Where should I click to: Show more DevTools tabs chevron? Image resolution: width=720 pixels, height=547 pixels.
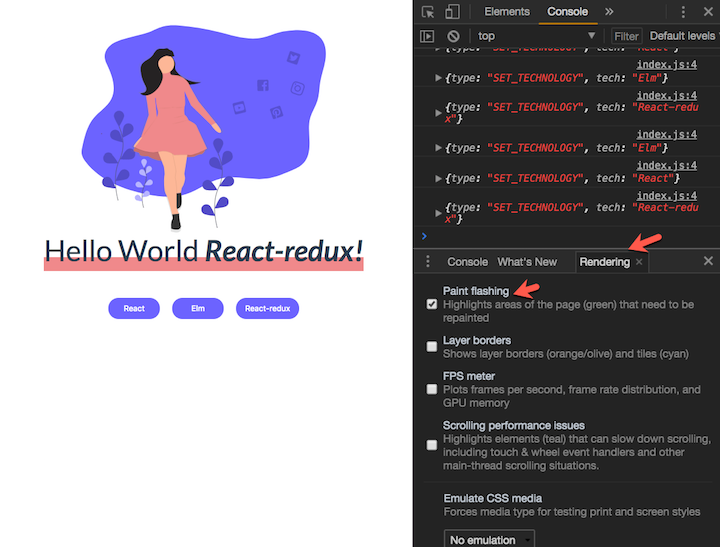[609, 12]
